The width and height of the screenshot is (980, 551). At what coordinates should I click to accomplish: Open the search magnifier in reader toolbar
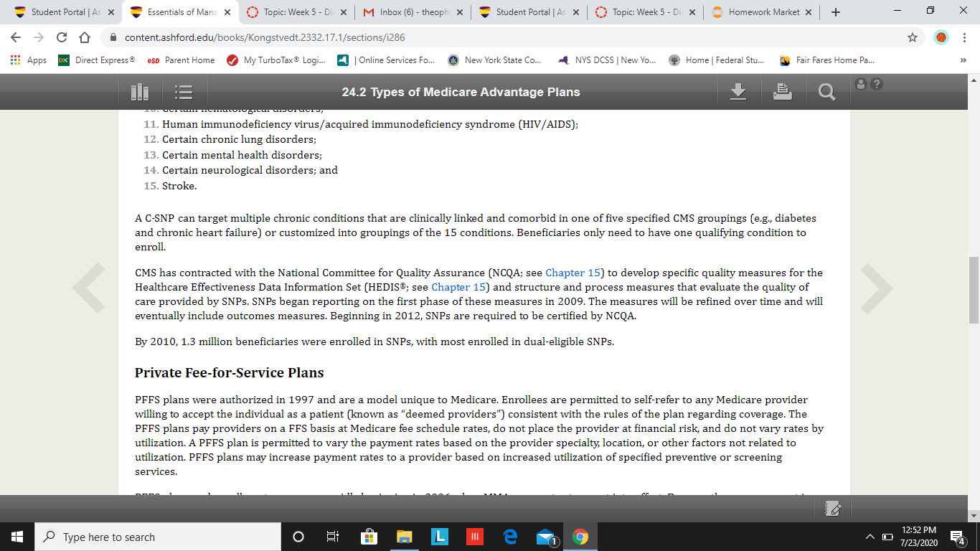pos(826,92)
